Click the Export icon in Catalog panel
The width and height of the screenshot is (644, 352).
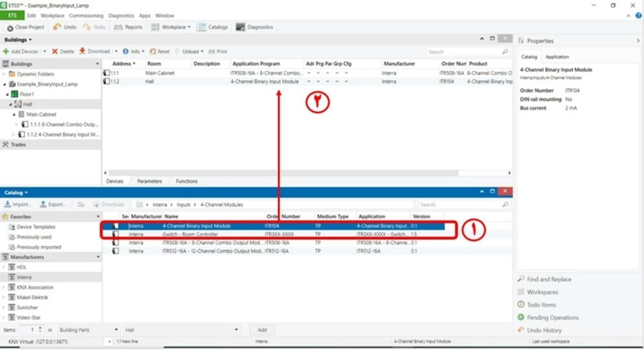coord(43,204)
